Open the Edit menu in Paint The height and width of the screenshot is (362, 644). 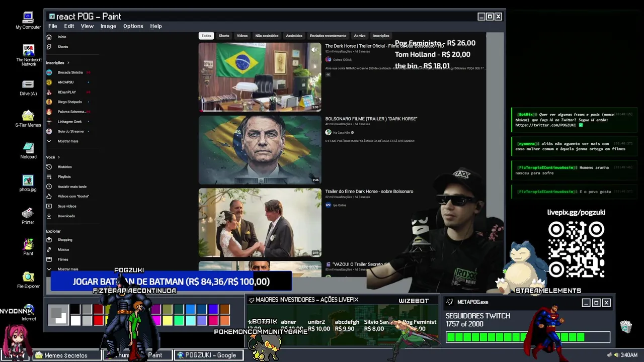[x=69, y=26]
